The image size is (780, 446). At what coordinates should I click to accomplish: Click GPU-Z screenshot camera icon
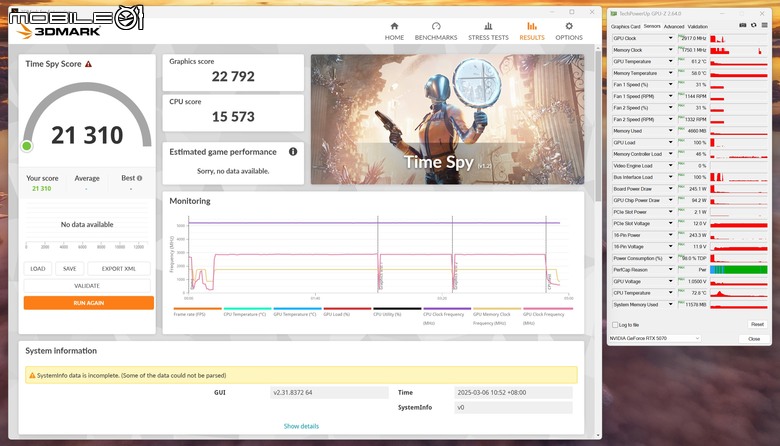click(743, 25)
